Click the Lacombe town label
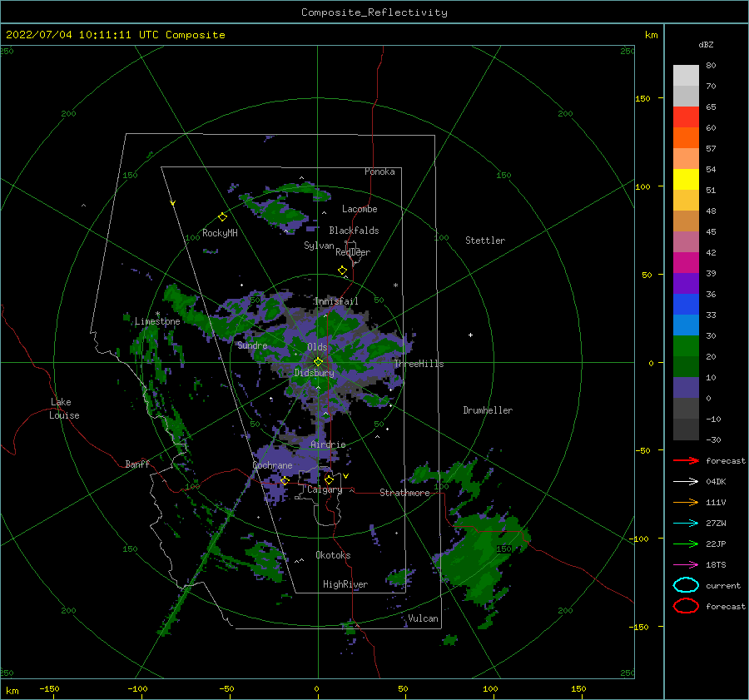Viewport: 749px width, 700px height. click(x=360, y=209)
